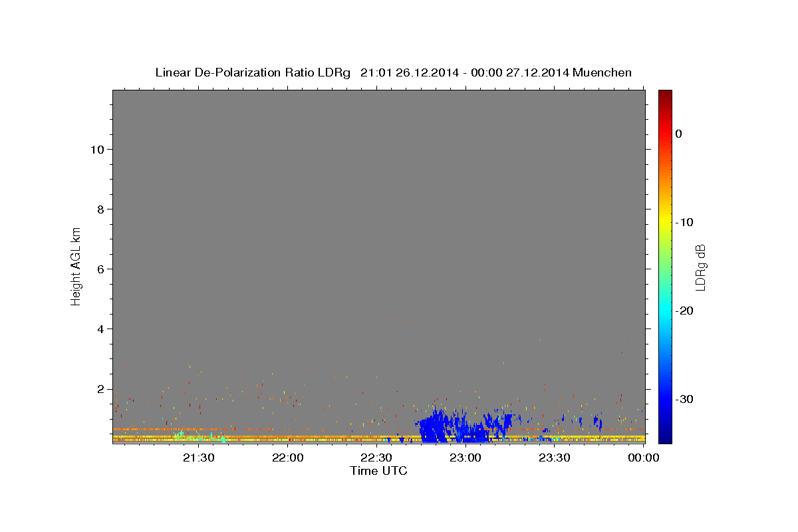The height and width of the screenshot is (532, 798).
Task: Click the 22:30 time tick label
Action: click(x=376, y=458)
